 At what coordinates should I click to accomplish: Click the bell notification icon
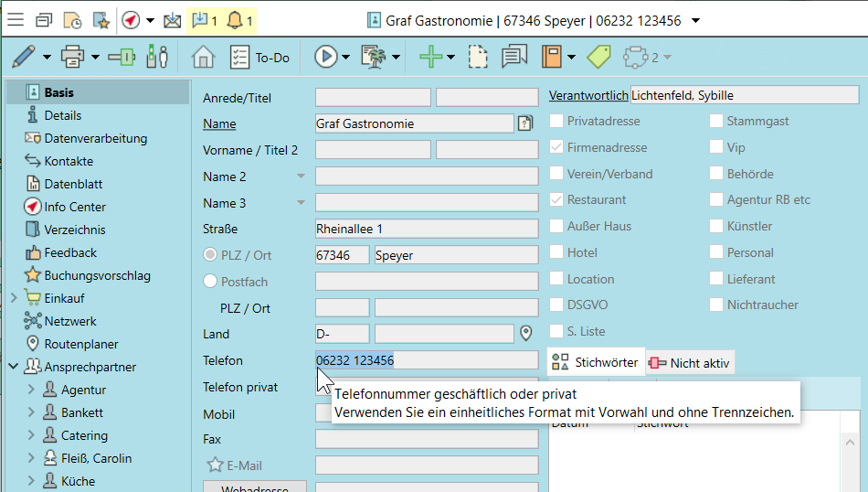click(x=235, y=20)
